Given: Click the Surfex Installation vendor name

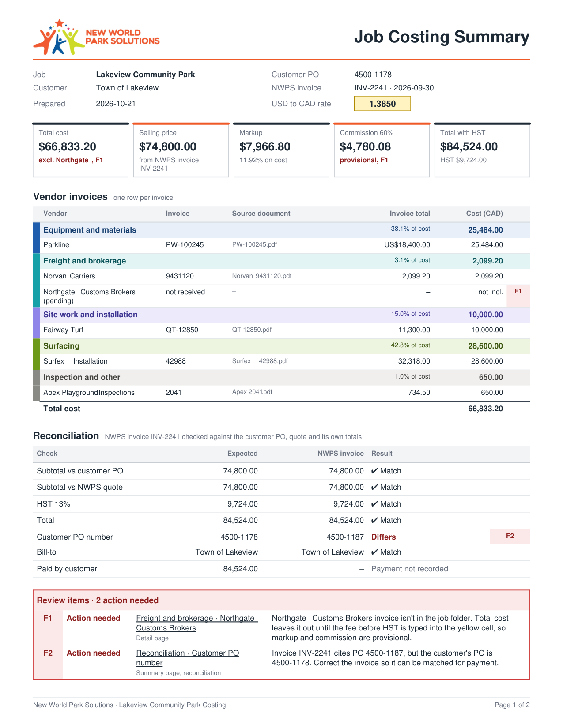Looking at the screenshot, I should [76, 361].
